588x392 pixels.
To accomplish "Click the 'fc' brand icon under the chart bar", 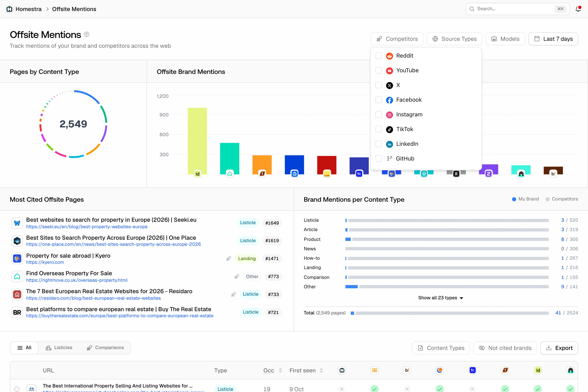I will [359, 174].
